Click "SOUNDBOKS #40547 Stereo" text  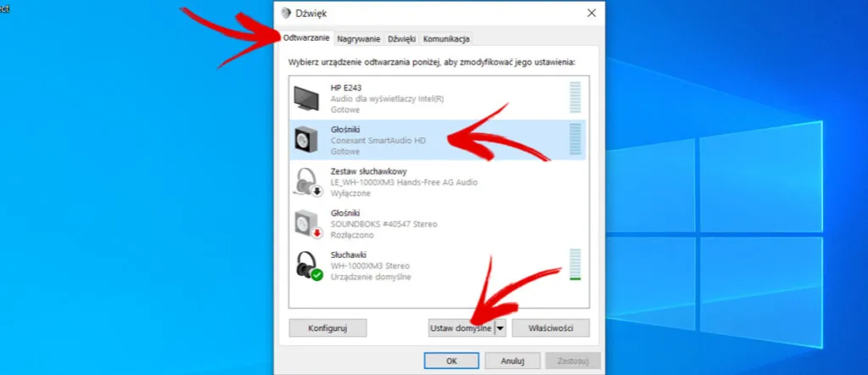384,224
